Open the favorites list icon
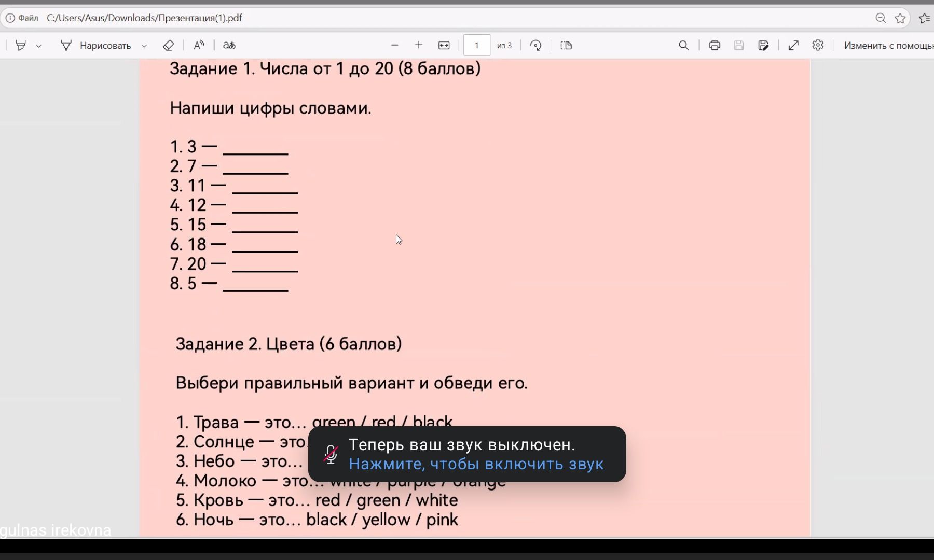Screen dimensions: 934x560 925,18
